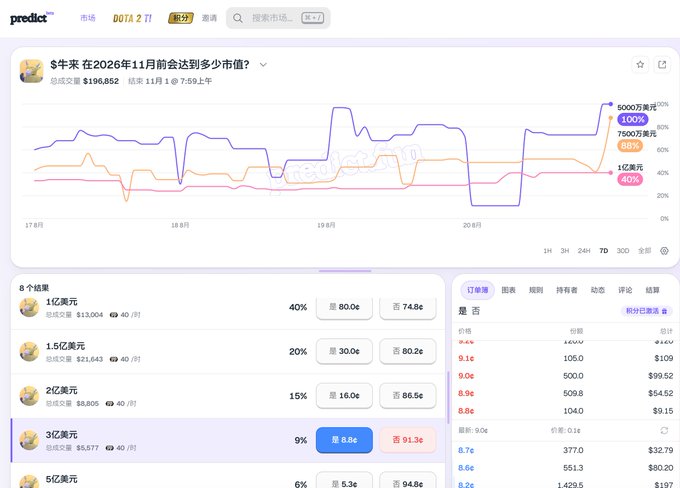
Task: Share the market via the export icon
Action: click(x=662, y=65)
